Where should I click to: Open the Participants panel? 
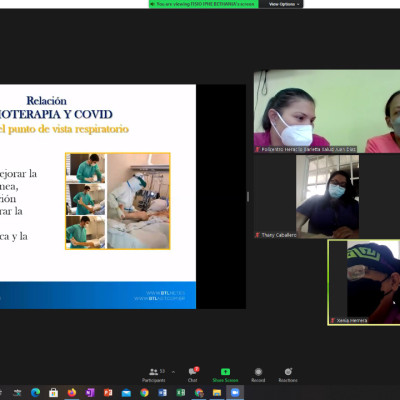pyautogui.click(x=154, y=375)
